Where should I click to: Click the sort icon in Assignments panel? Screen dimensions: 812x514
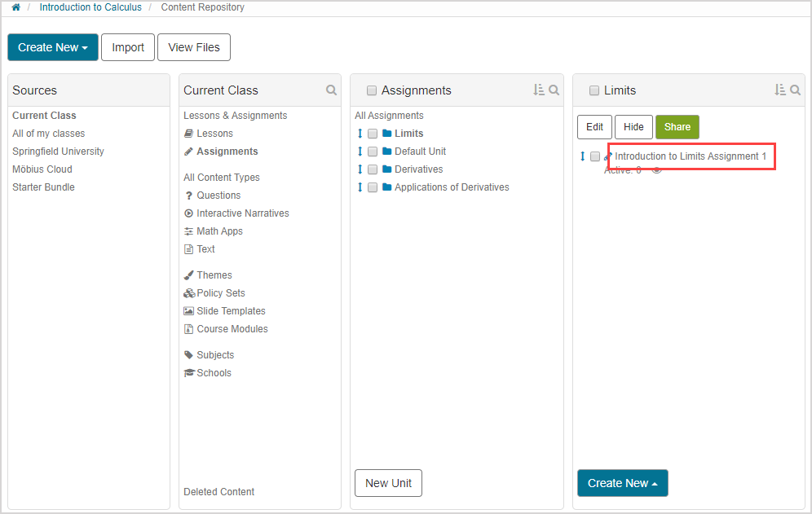coord(538,90)
